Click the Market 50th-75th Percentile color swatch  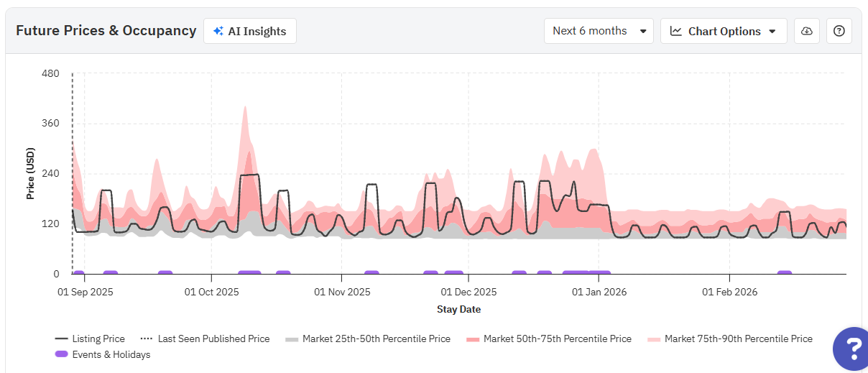coord(473,339)
